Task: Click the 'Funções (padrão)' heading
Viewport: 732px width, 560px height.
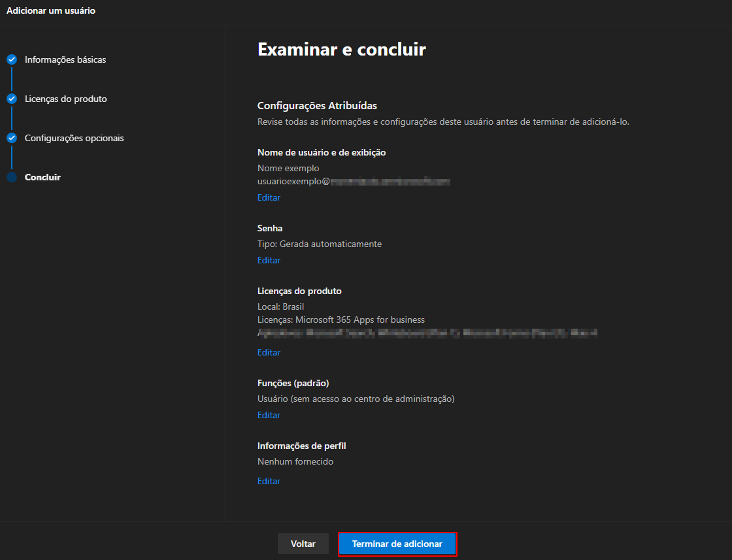Action: (x=293, y=383)
